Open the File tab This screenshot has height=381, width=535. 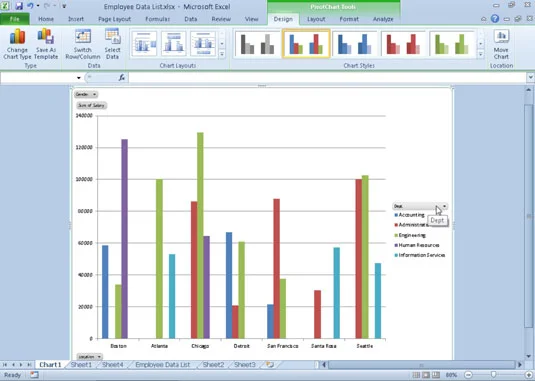point(14,19)
